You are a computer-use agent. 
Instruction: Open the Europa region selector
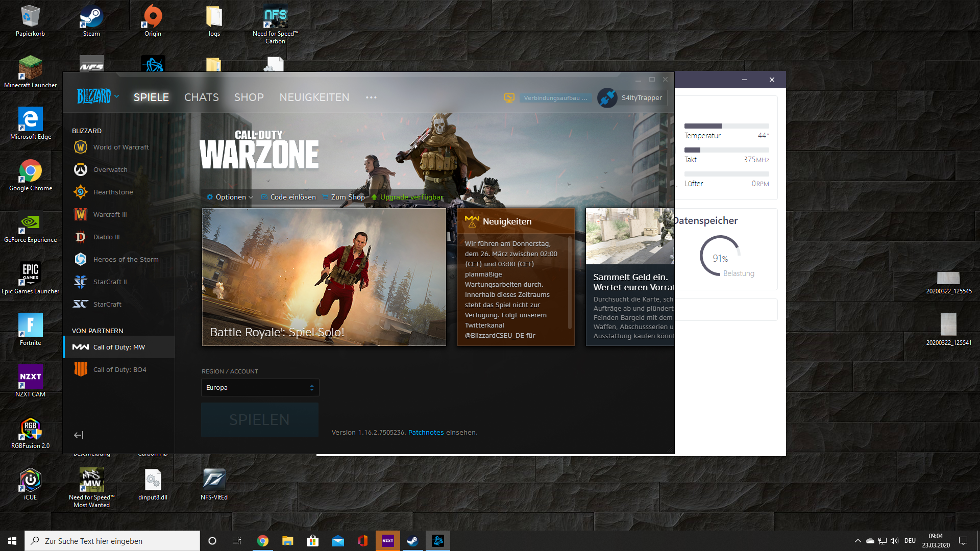(x=260, y=388)
